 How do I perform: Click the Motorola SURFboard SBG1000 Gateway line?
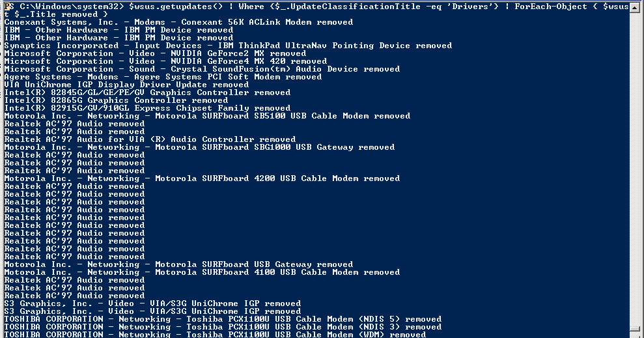[x=200, y=147]
